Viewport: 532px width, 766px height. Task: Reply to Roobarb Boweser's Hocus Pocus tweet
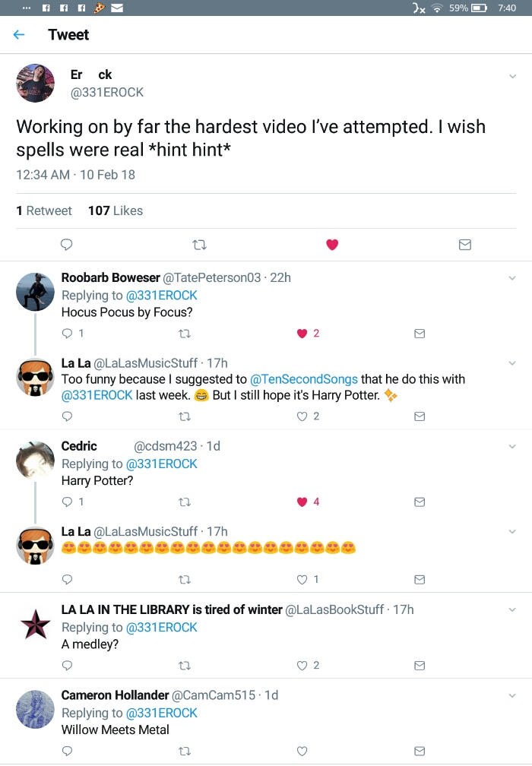pos(67,333)
